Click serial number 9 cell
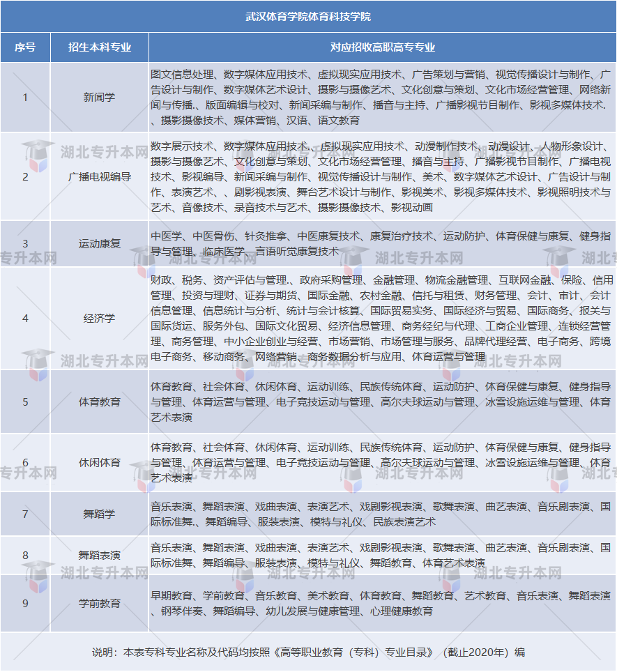 click(x=25, y=604)
